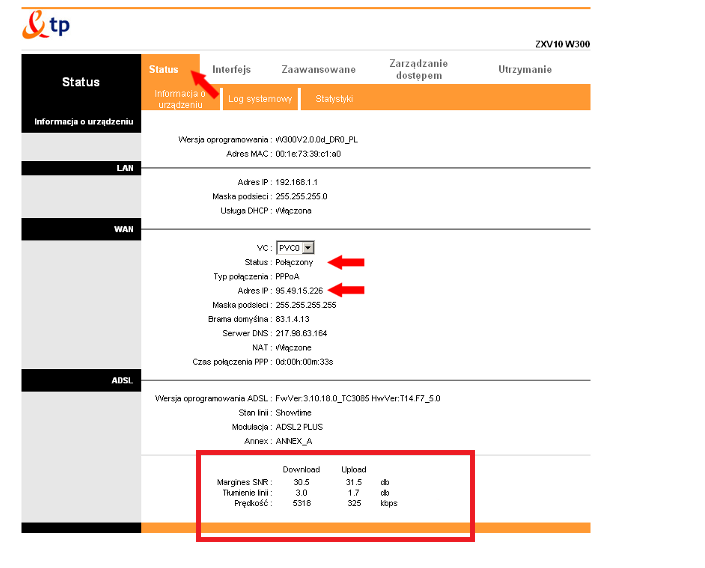Click the tp logo icon

(46, 25)
